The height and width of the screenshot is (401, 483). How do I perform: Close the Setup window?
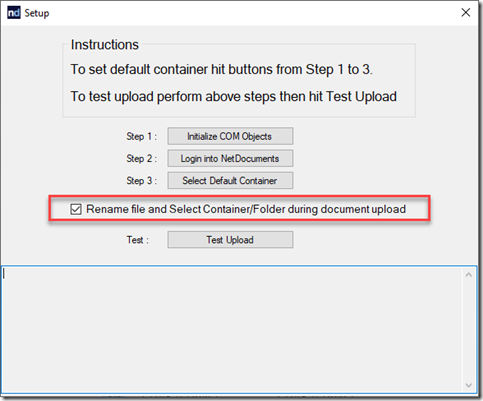[465, 13]
